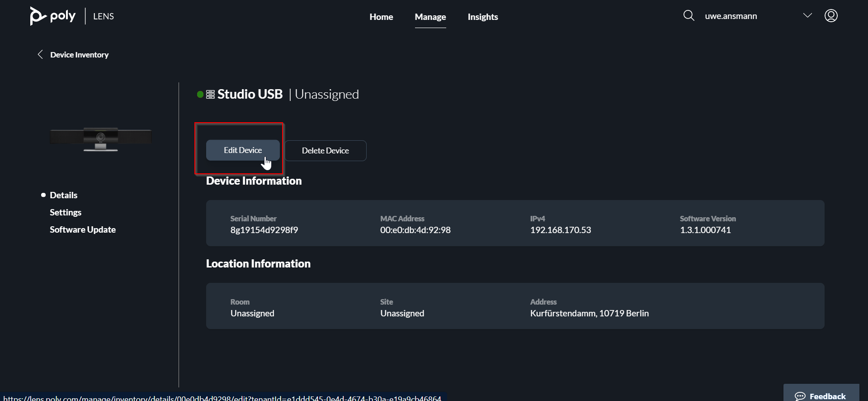Open the user profile avatar icon

coord(831,16)
